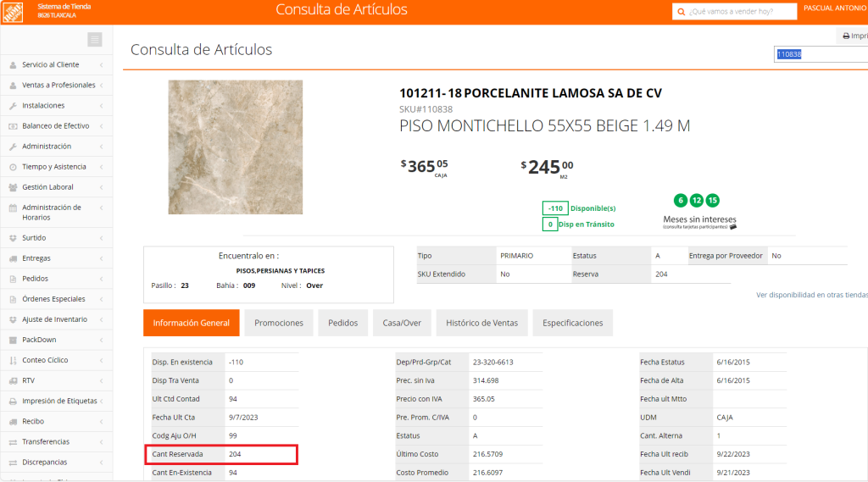Image resolution: width=868 pixels, height=482 pixels.
Task: Click the Discrepancias arrows icon
Action: [x=13, y=463]
